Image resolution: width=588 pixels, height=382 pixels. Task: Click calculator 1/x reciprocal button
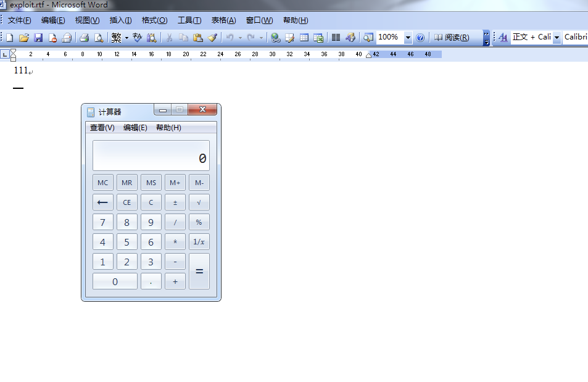click(x=199, y=242)
